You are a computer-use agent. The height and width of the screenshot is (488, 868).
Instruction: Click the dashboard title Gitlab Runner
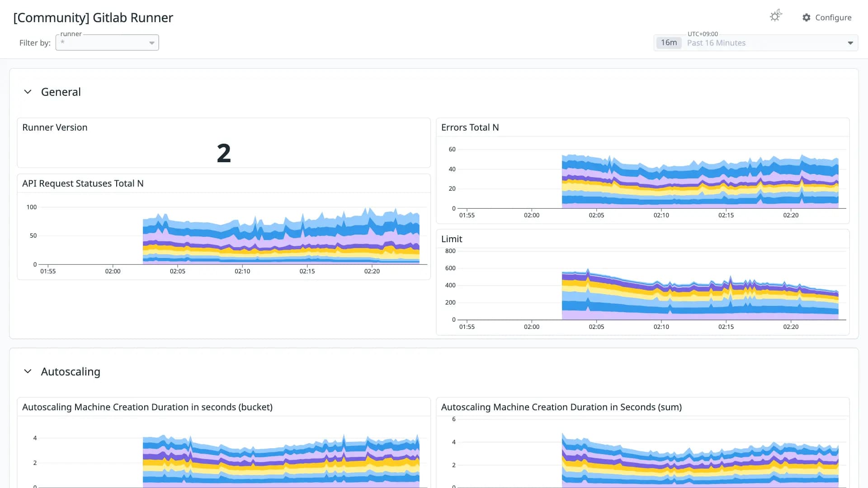coord(93,18)
